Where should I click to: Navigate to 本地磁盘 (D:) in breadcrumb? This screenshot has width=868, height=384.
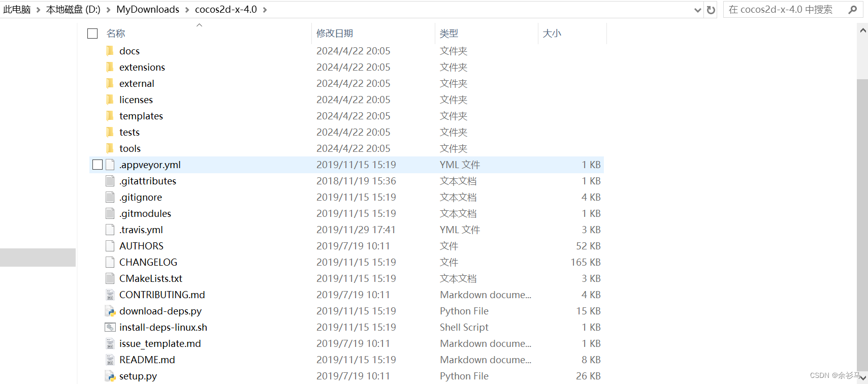click(73, 10)
